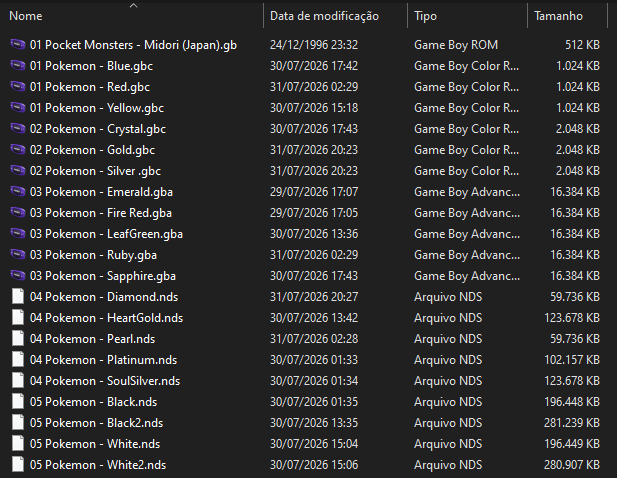Click the Pokemon Yellow.gbc file icon
This screenshot has height=478, width=617.
(18, 107)
